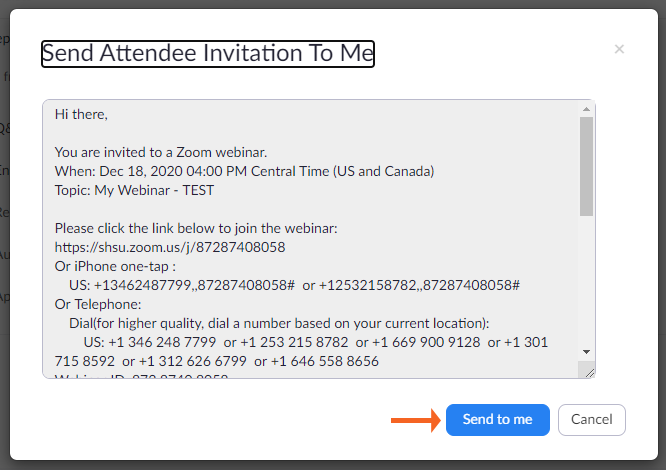Click the "Send Attendee Invitation To Me" heading
The image size is (666, 470).
[207, 53]
